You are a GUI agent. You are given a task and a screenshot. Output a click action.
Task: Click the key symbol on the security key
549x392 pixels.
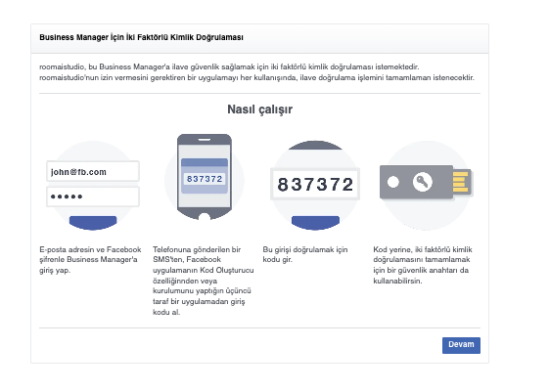[422, 182]
